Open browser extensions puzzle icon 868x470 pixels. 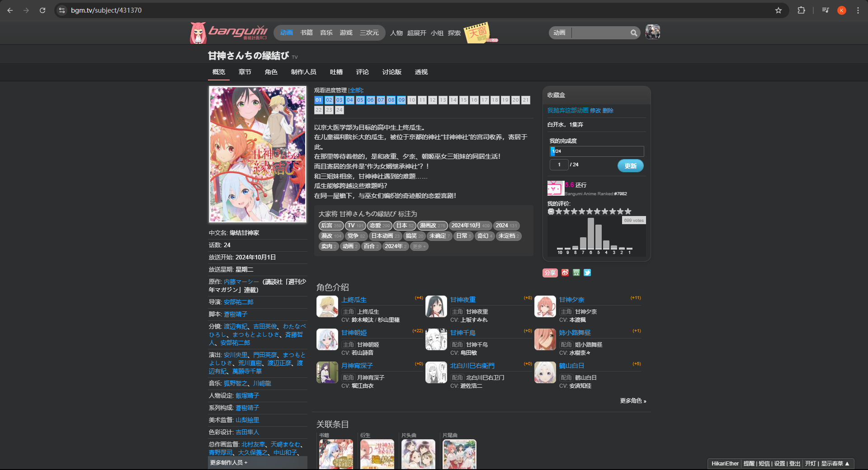[801, 10]
